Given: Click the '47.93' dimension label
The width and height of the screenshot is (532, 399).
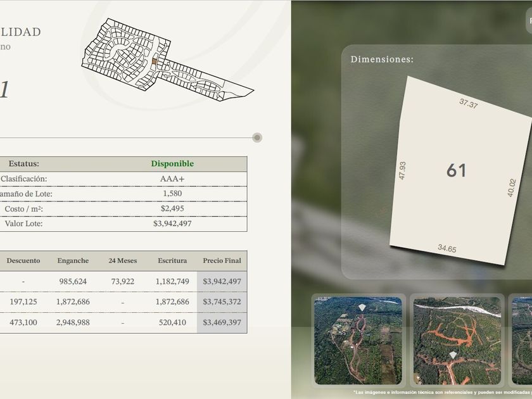Looking at the screenshot, I should click(402, 170).
